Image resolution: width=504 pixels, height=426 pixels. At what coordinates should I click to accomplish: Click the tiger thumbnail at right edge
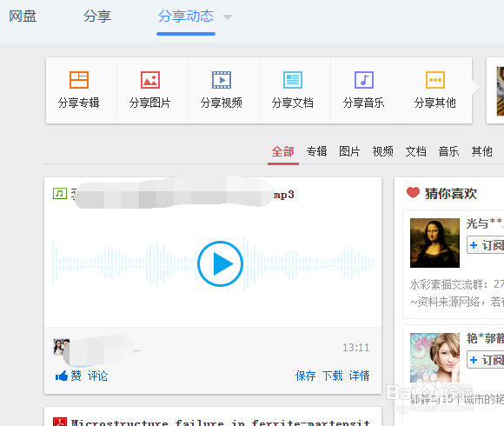(x=501, y=91)
